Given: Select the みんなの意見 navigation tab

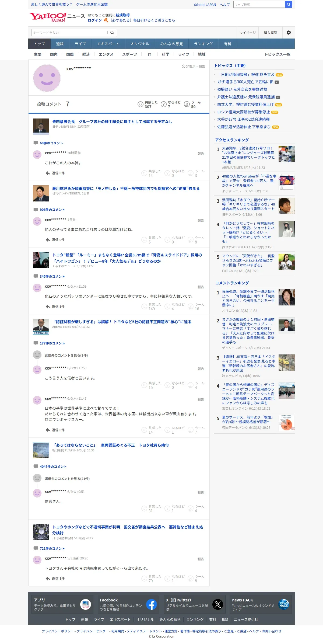Looking at the screenshot, I should pyautogui.click(x=171, y=44).
